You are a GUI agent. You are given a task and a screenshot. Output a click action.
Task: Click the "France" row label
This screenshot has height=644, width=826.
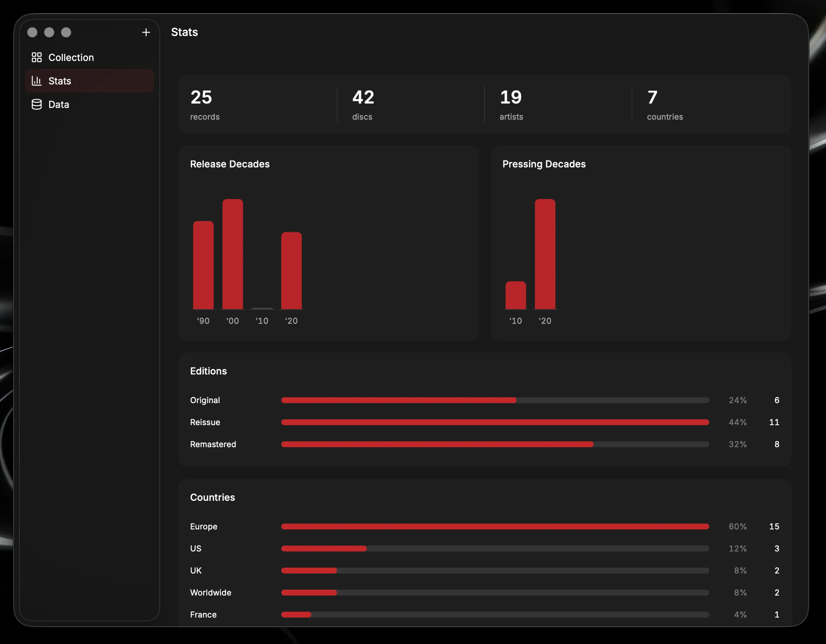[203, 615]
